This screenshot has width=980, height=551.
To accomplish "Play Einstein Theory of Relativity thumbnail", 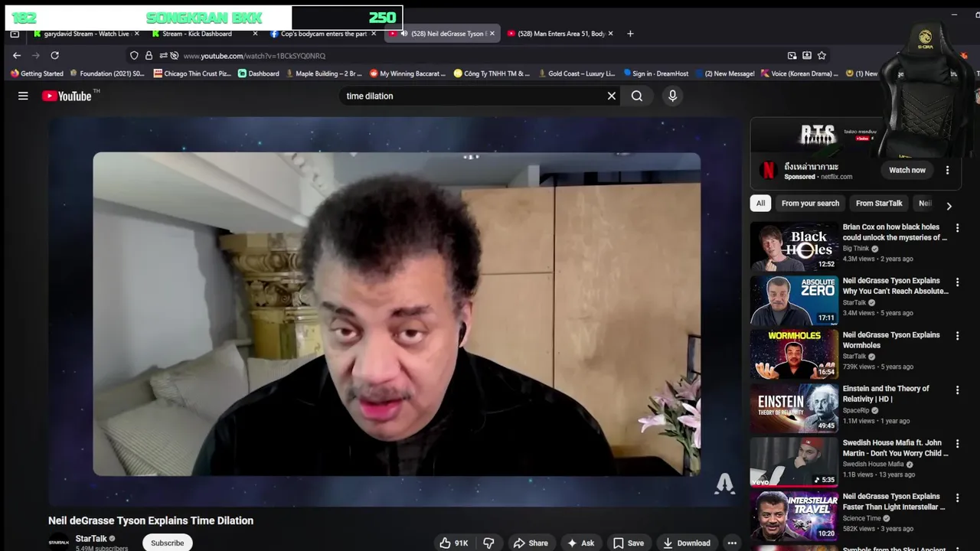I will [x=794, y=408].
